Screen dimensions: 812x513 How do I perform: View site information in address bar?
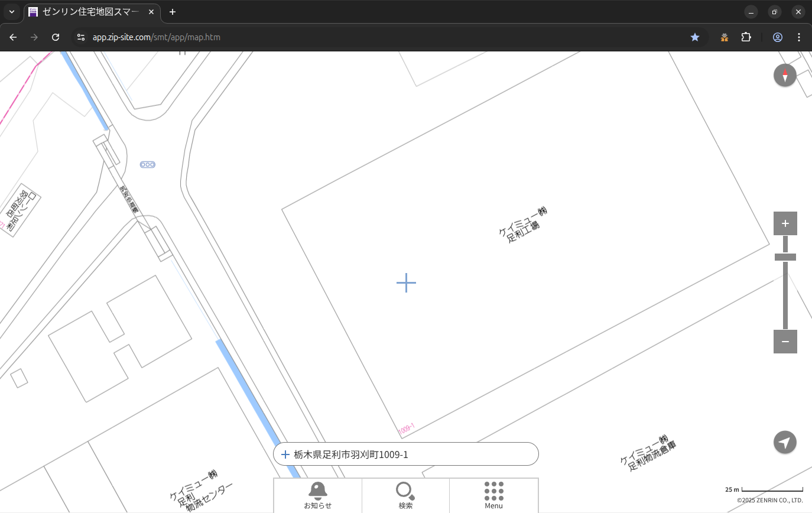click(x=81, y=37)
